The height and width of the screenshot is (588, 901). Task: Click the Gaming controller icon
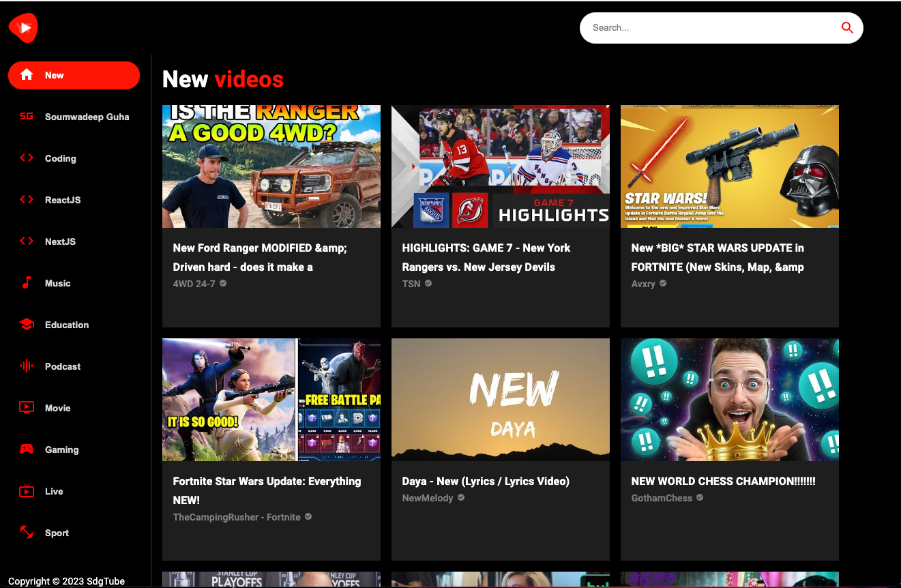(27, 450)
